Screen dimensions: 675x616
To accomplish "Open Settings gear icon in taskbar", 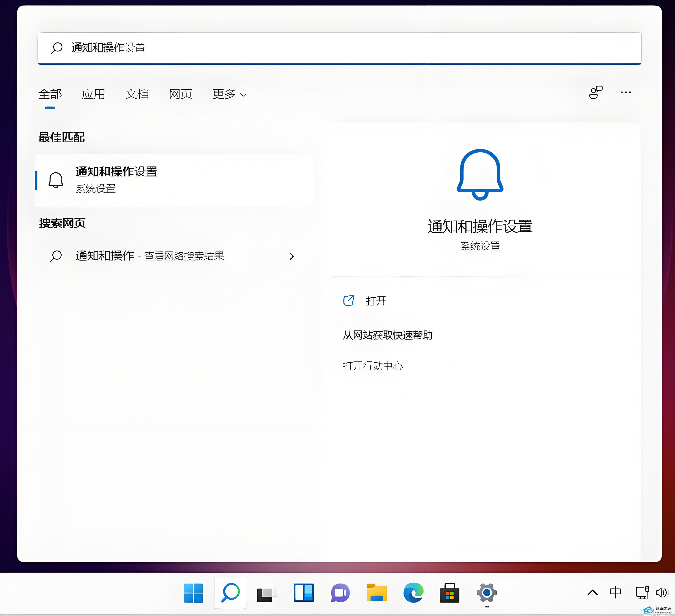I will pos(486,592).
